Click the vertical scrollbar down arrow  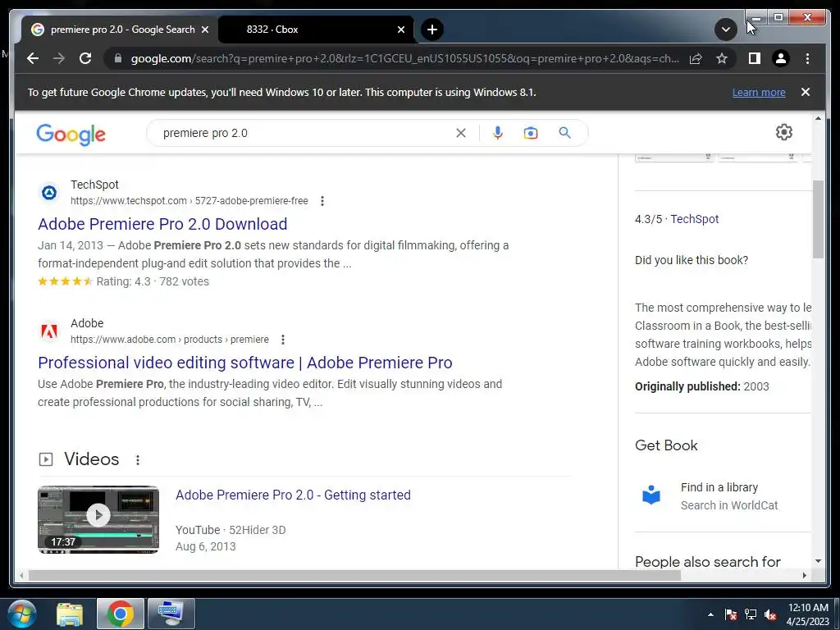tap(818, 561)
